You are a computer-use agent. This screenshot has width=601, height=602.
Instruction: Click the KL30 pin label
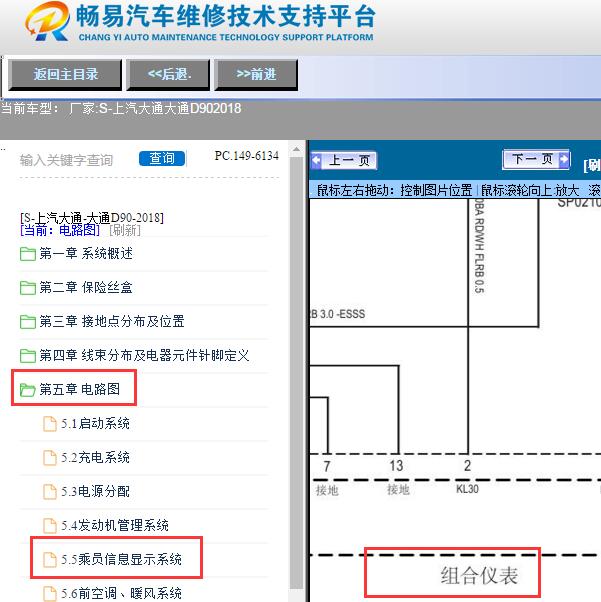click(467, 489)
